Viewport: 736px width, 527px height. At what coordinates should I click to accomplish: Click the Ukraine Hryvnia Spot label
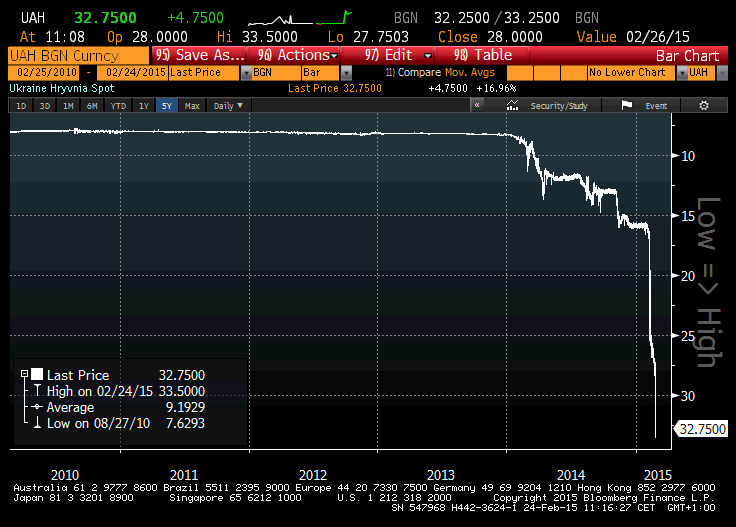point(61,88)
